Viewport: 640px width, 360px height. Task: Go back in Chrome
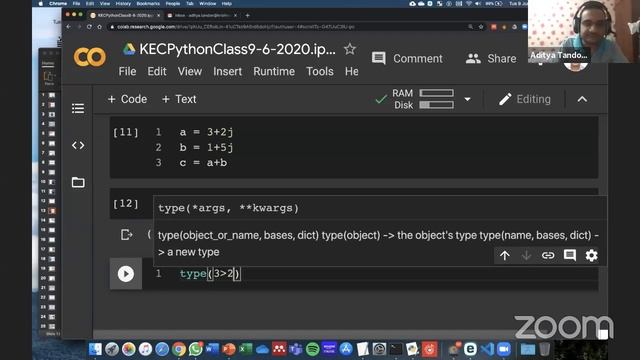coord(68,27)
